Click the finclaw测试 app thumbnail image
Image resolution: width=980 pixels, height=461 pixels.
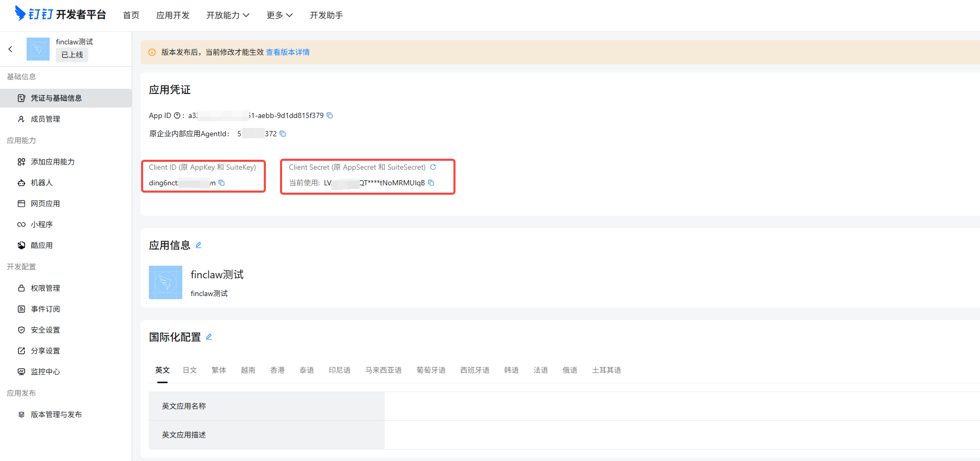[166, 282]
